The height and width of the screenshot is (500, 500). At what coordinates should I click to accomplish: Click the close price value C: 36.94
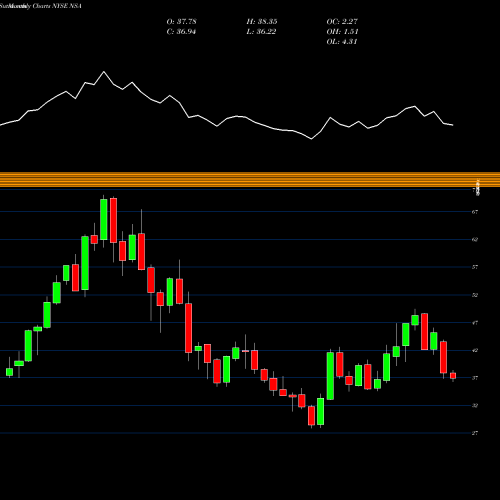coord(181,32)
